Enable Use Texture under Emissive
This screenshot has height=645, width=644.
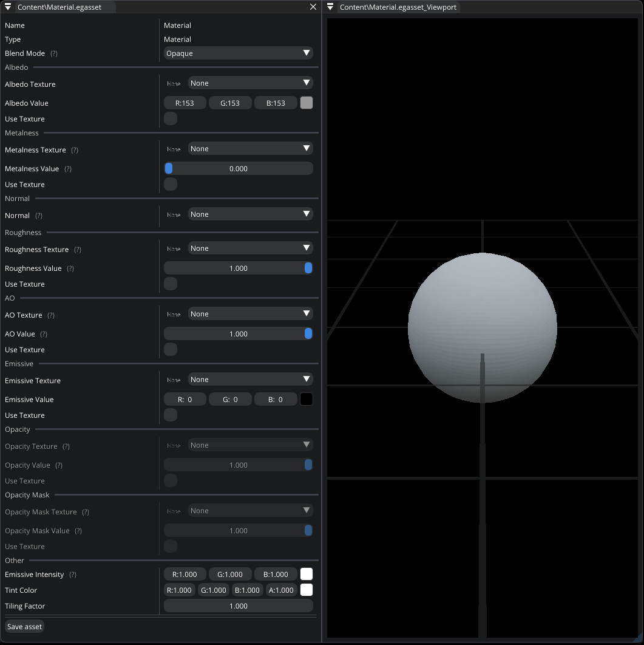(x=171, y=415)
